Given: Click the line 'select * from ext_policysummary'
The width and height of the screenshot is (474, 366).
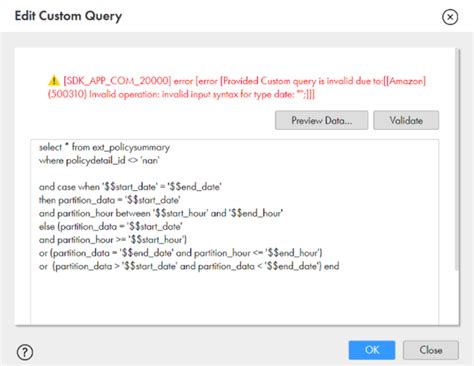Looking at the screenshot, I should (104, 147).
